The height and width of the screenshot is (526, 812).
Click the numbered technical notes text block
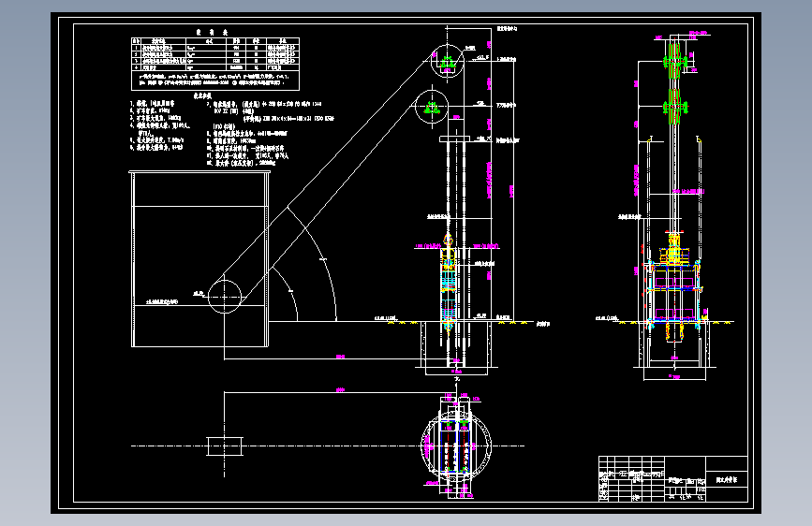pyautogui.click(x=232, y=133)
